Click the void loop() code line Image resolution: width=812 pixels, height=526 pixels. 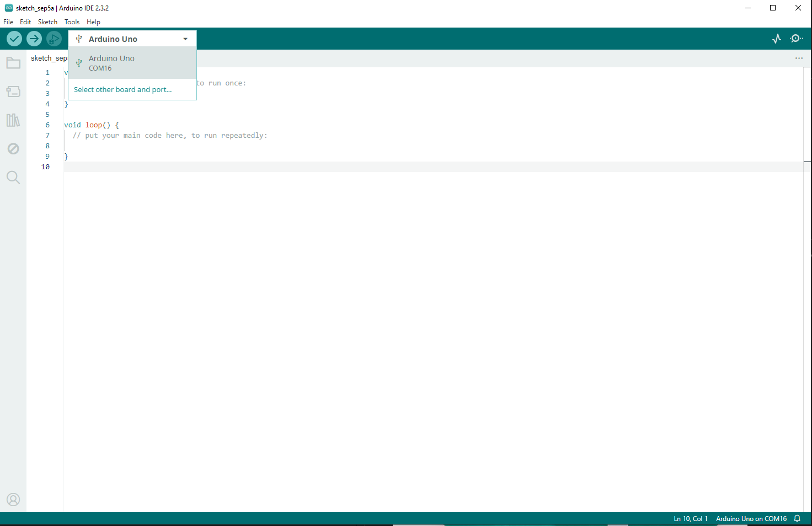point(92,125)
